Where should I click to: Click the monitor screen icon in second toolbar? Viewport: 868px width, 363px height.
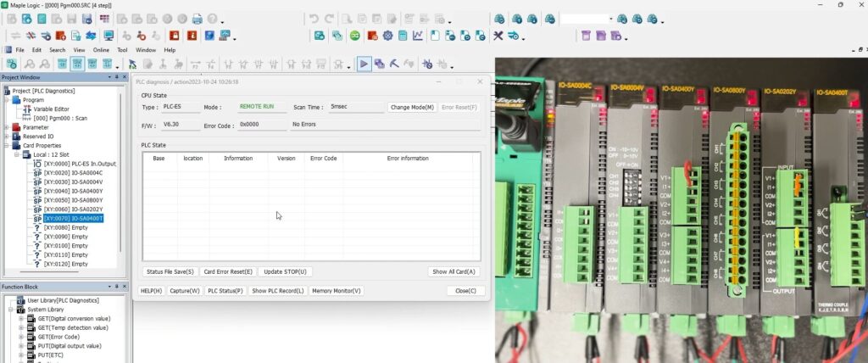pos(108,36)
